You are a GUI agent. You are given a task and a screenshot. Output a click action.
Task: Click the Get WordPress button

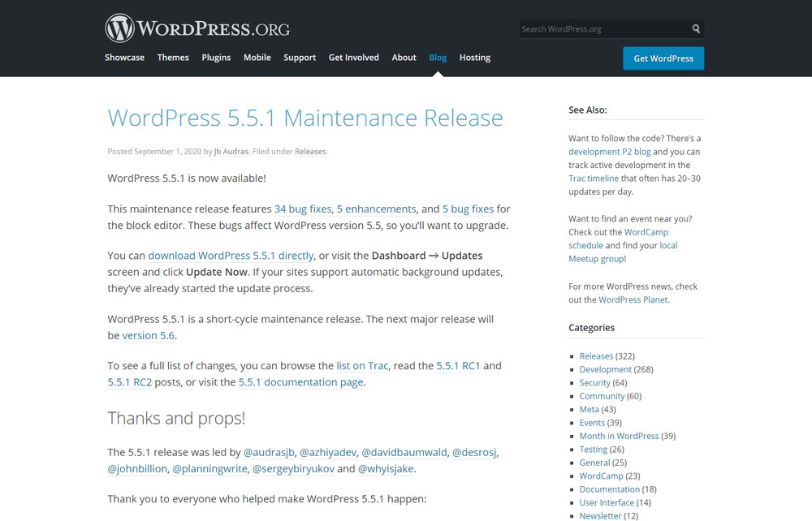pyautogui.click(x=663, y=58)
